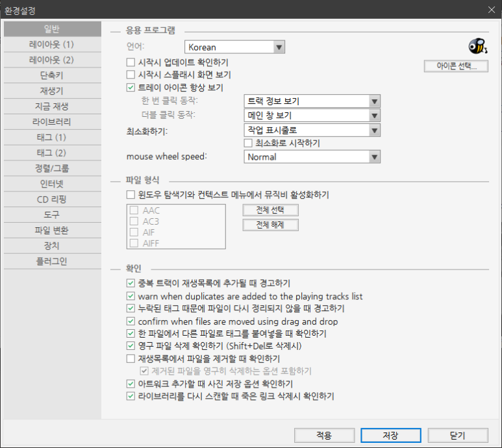Go to 인터넷 settings tab

pyautogui.click(x=52, y=184)
